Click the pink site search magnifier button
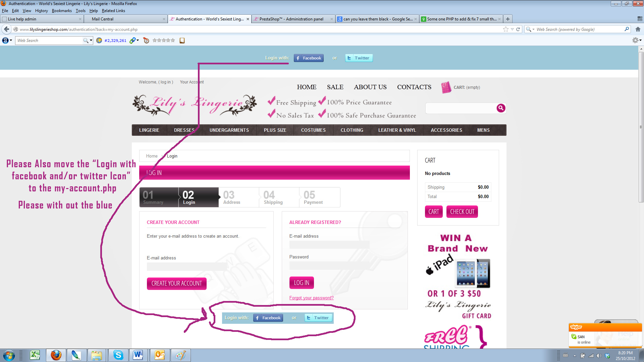The width and height of the screenshot is (644, 362). click(x=501, y=108)
